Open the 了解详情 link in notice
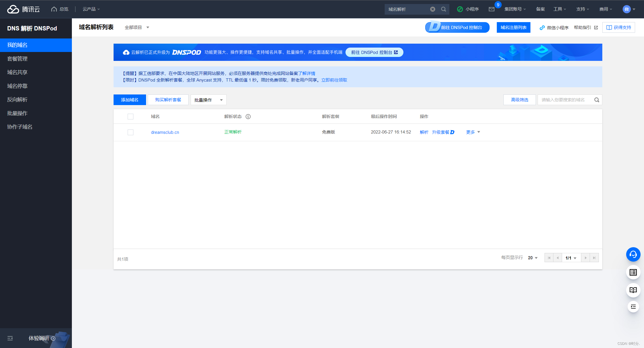This screenshot has width=644, height=348. pyautogui.click(x=307, y=74)
